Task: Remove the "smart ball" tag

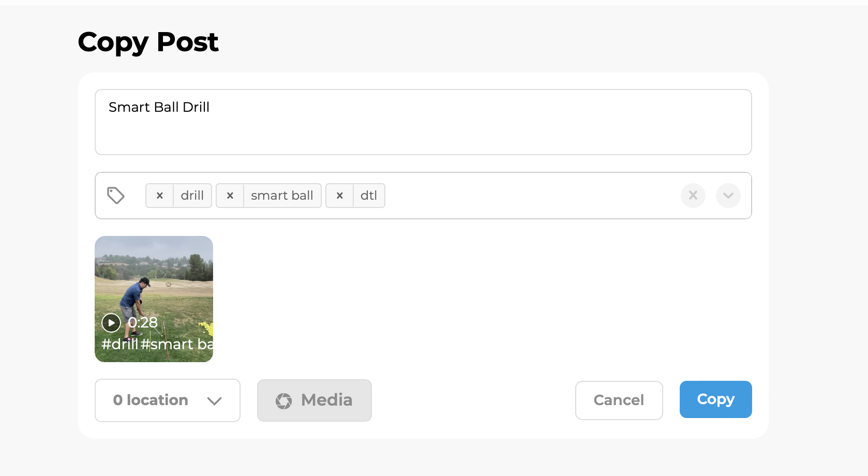Action: pos(230,196)
